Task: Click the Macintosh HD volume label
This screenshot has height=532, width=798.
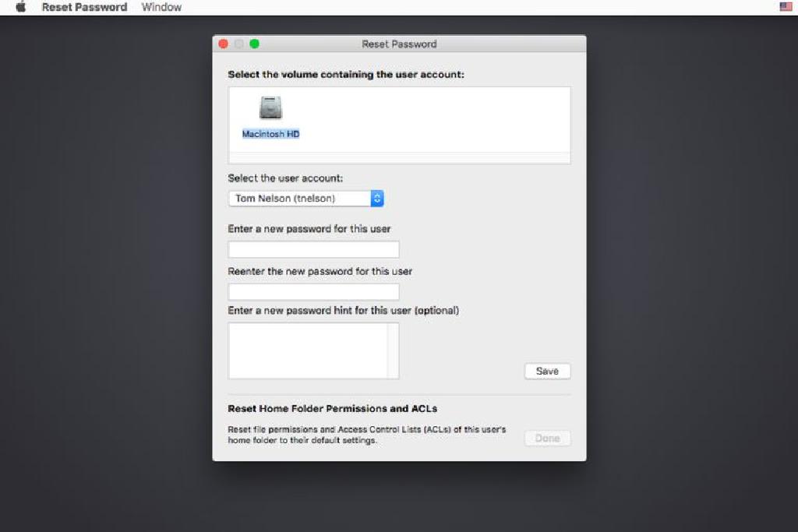Action: (x=270, y=134)
